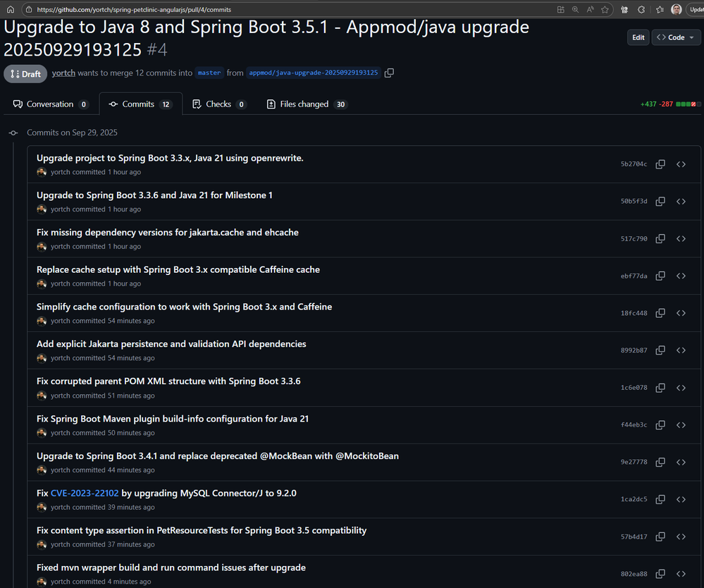Image resolution: width=704 pixels, height=588 pixels.
Task: Open the Code dropdown button
Action: click(675, 37)
